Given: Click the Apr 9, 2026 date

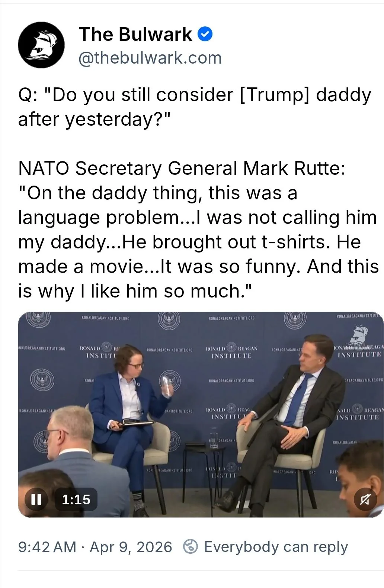Looking at the screenshot, I should pyautogui.click(x=131, y=547).
